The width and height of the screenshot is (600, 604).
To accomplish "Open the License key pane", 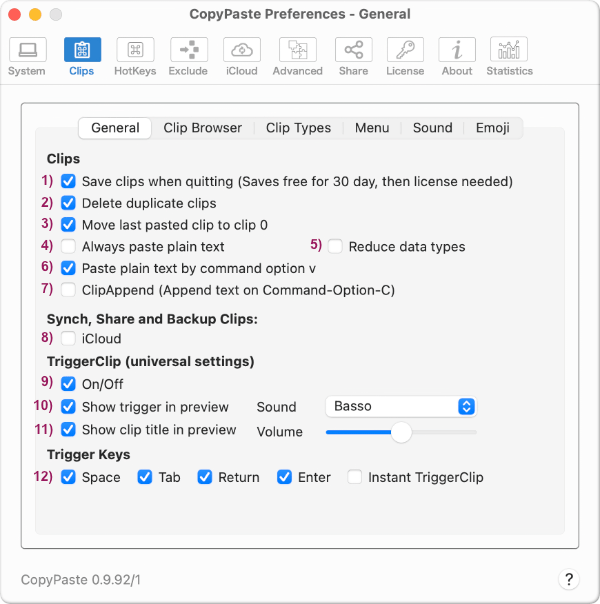I will [405, 56].
